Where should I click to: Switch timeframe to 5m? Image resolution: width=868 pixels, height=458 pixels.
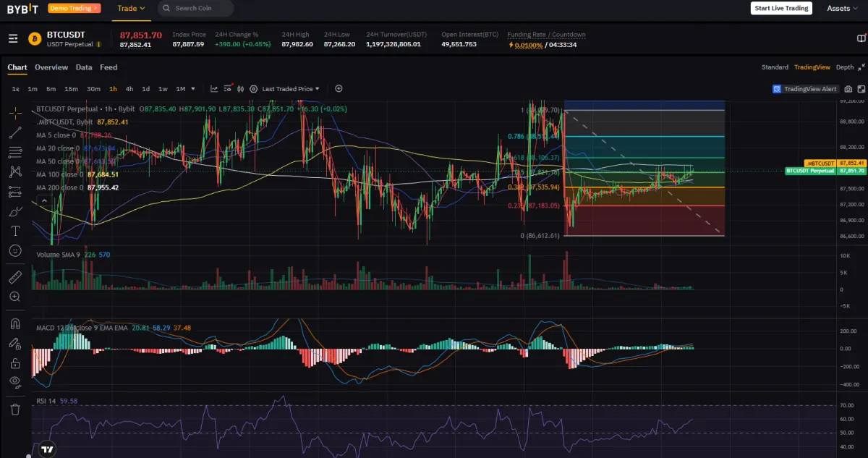[x=51, y=89]
